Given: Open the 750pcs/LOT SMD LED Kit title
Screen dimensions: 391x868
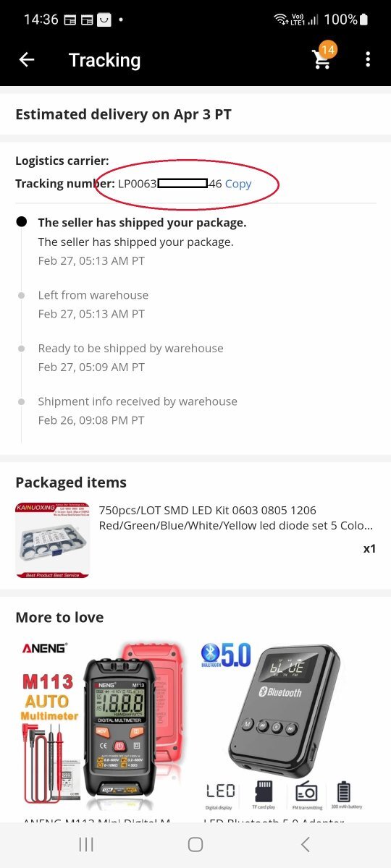Looking at the screenshot, I should (236, 518).
